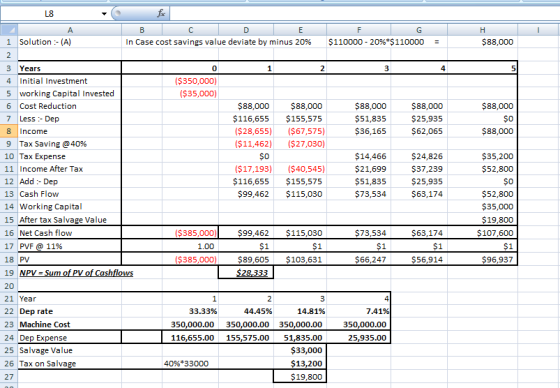Click tax saving value ($11,462)
This screenshot has width=560, height=388.
pos(253,144)
